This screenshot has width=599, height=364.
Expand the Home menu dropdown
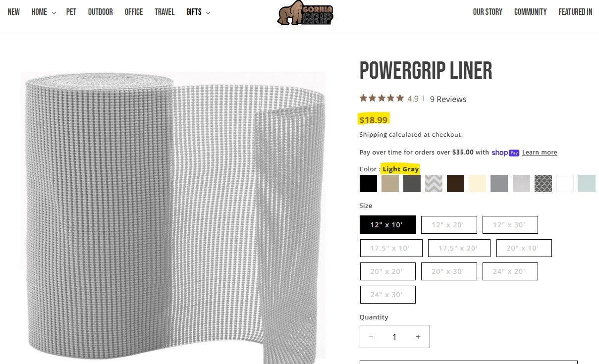pos(44,12)
